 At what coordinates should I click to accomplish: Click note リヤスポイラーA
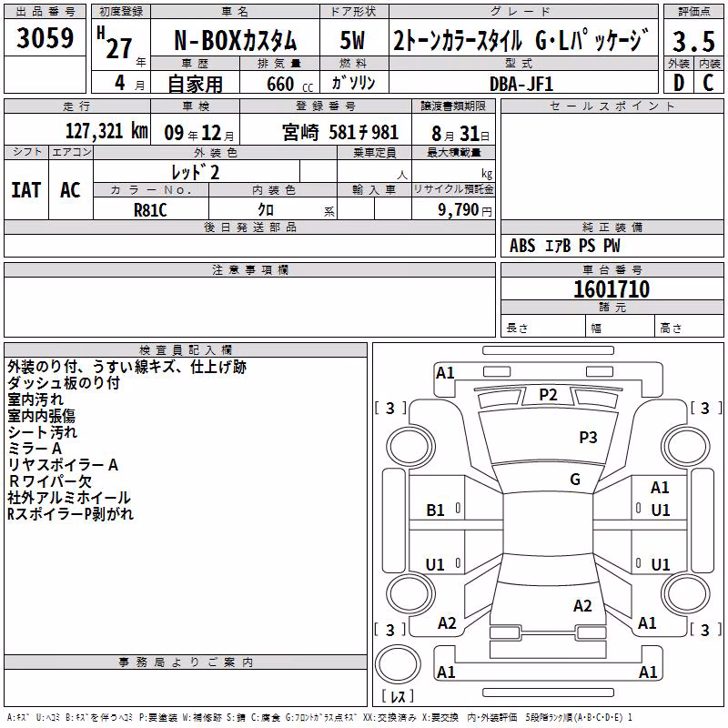(63, 465)
